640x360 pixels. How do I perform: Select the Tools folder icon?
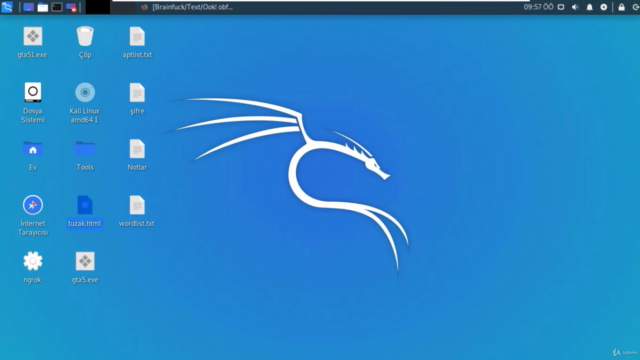[85, 155]
